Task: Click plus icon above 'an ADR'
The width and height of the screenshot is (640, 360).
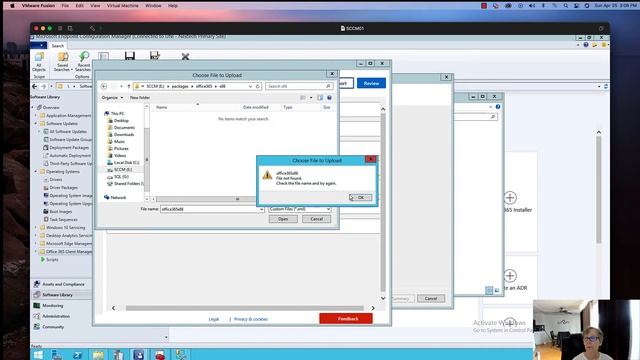Action: pyautogui.click(x=510, y=276)
